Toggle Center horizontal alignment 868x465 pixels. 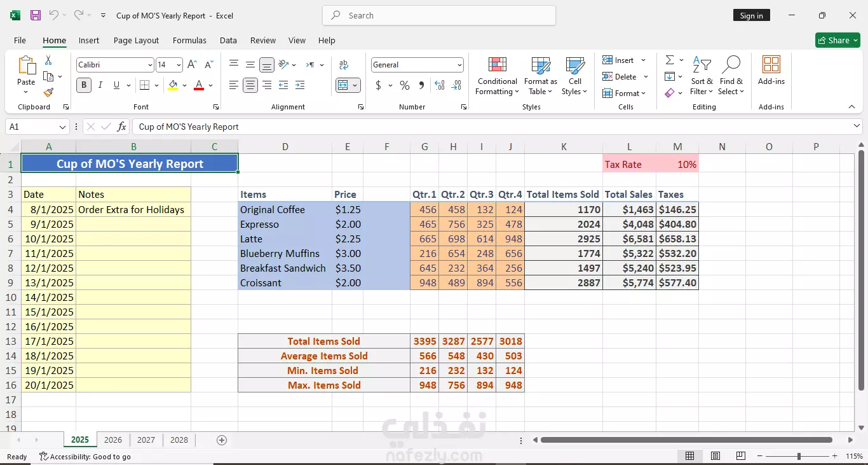click(x=250, y=85)
